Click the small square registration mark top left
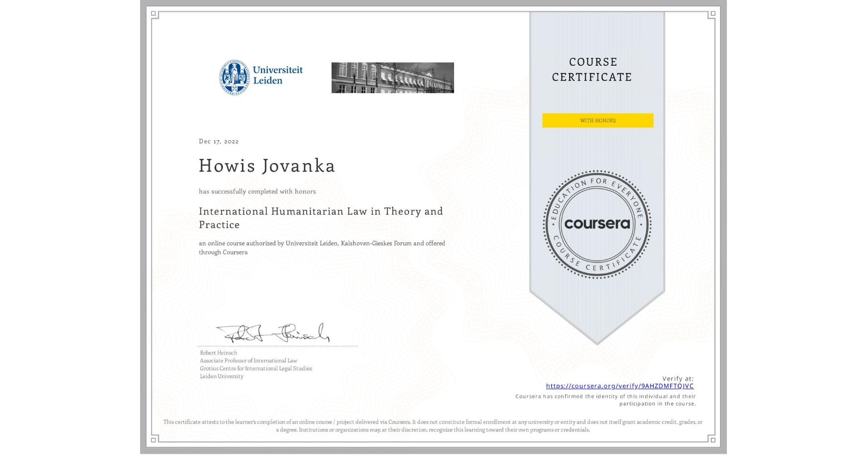 (x=154, y=13)
